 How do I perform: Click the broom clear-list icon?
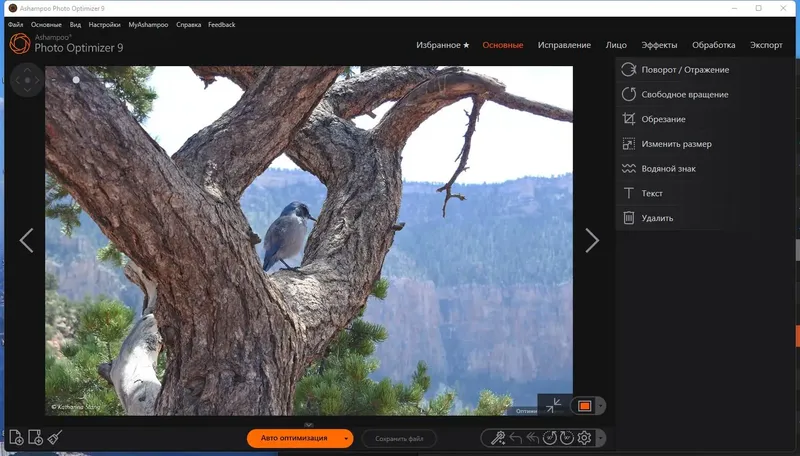tap(55, 437)
